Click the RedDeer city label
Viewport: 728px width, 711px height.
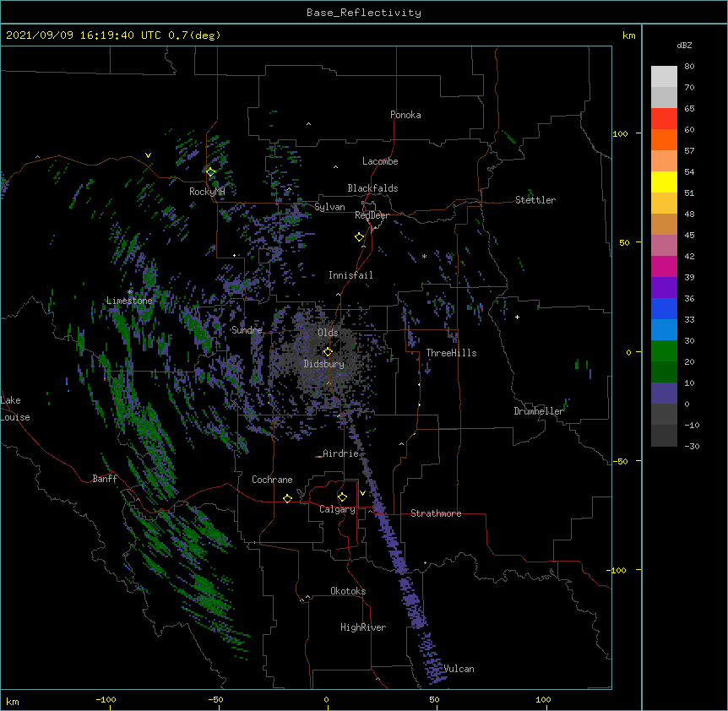point(372,215)
